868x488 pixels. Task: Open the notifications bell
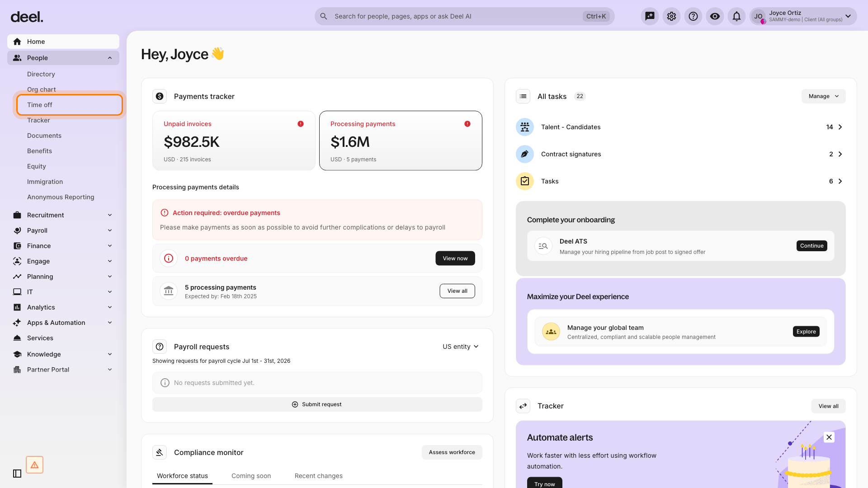pos(736,16)
